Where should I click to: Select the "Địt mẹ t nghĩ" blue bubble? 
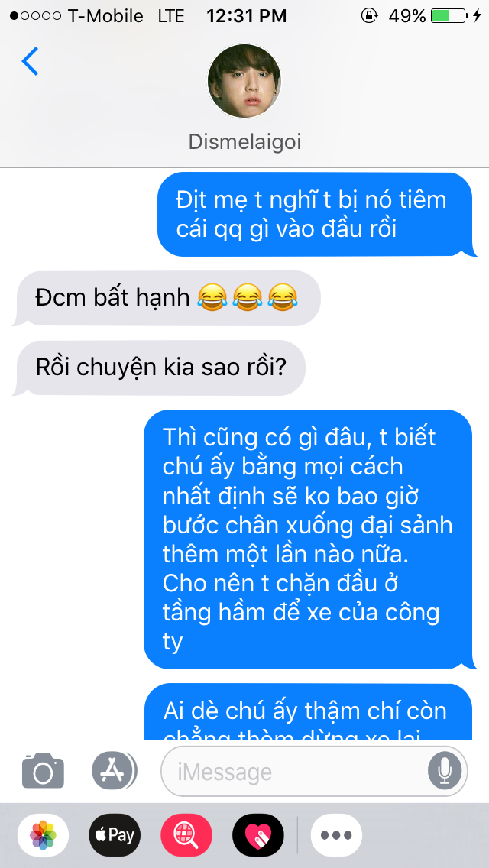click(x=317, y=214)
